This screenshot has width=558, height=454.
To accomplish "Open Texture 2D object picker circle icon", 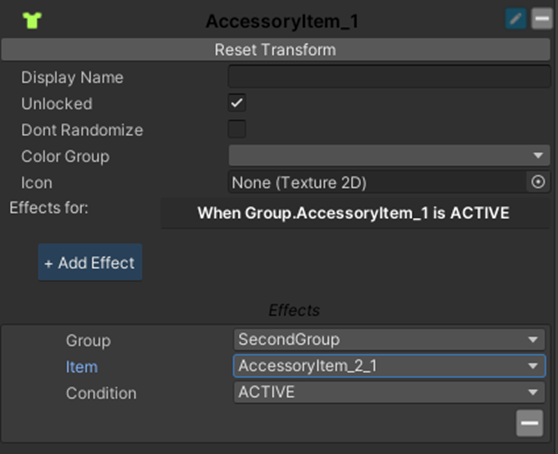I will coord(538,182).
